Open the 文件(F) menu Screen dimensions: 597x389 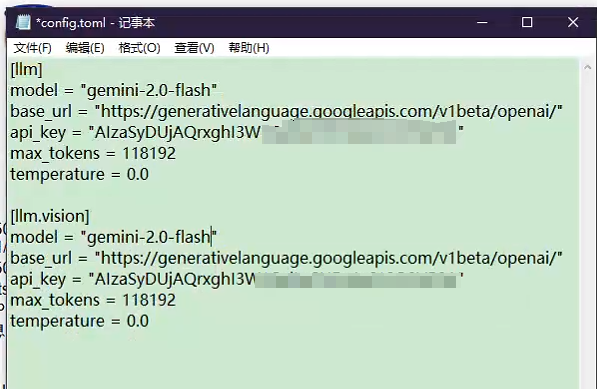(32, 48)
